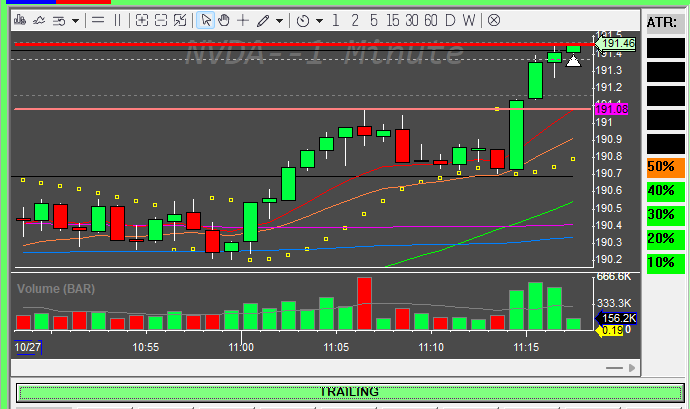690x409 pixels.
Task: Select the hand pan tool
Action: (x=224, y=20)
